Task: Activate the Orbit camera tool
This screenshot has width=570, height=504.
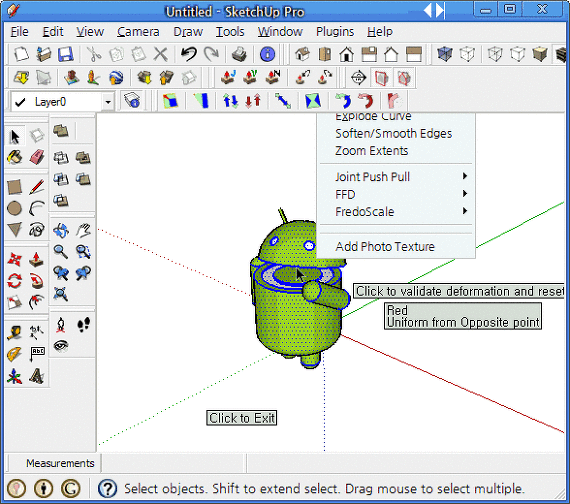Action: tap(61, 231)
